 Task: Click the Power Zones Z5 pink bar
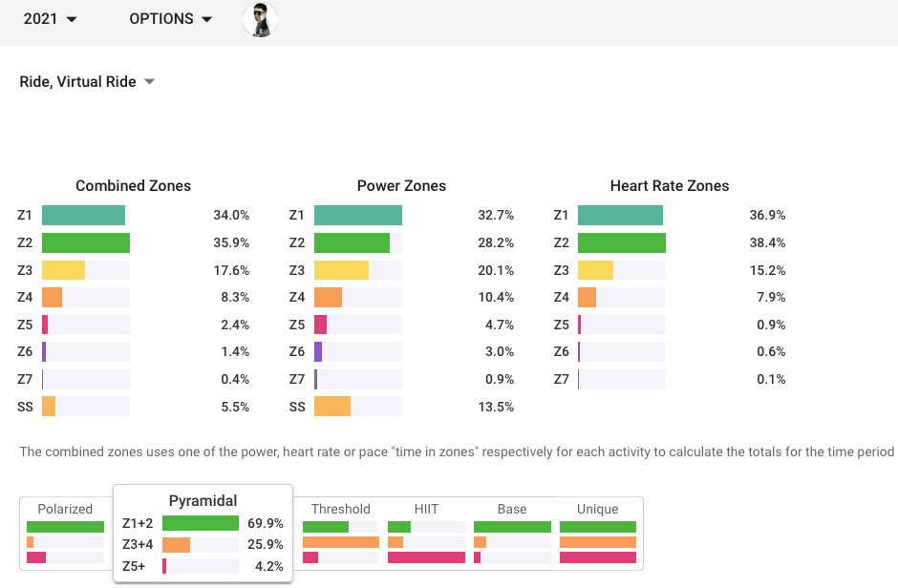tap(320, 325)
